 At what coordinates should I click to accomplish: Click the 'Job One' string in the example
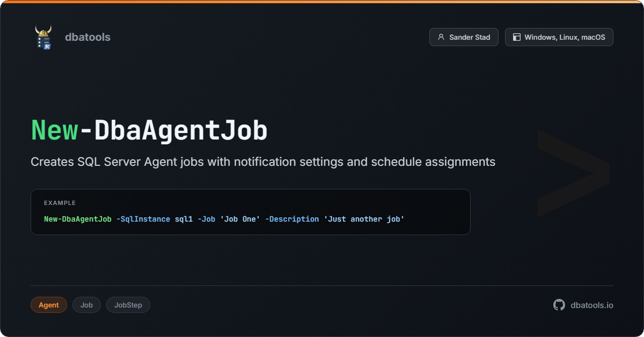[240, 219]
